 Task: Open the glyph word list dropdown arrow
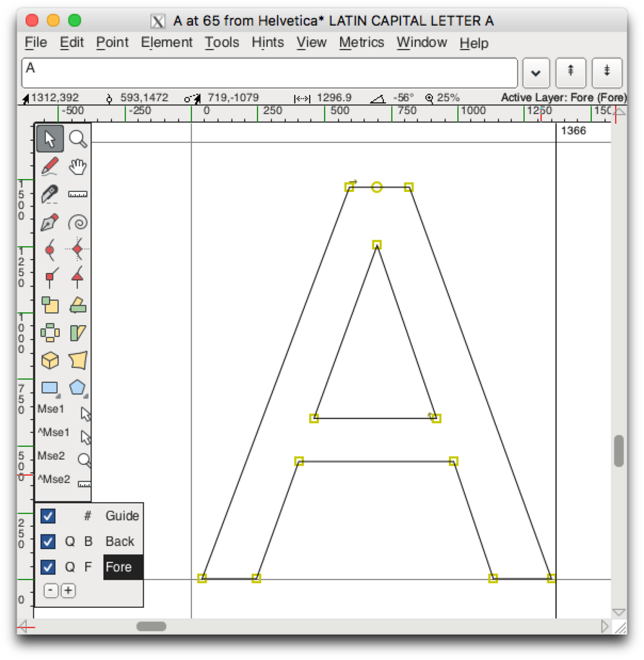click(536, 73)
